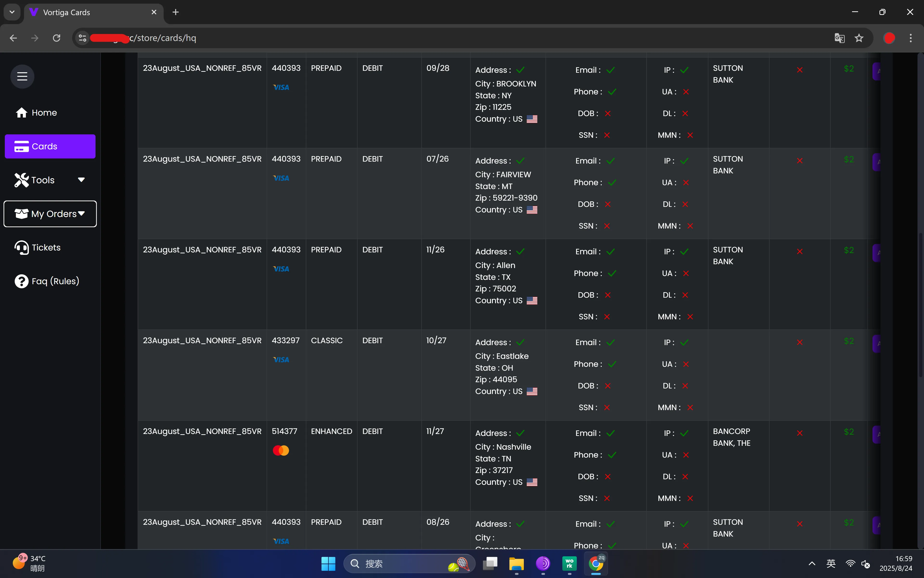
Task: Open the tab search chevron
Action: pos(12,12)
